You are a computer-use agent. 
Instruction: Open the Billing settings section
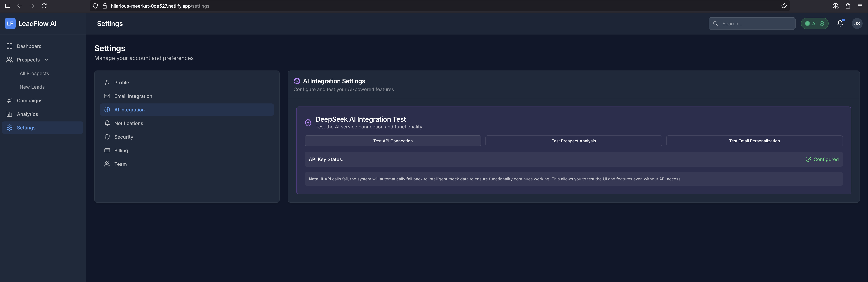point(121,151)
